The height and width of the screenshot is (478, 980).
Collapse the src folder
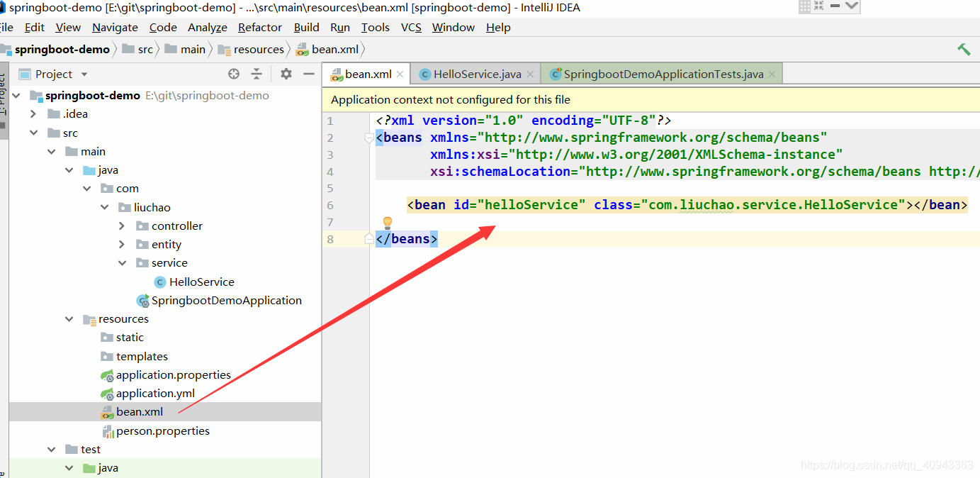(x=33, y=133)
